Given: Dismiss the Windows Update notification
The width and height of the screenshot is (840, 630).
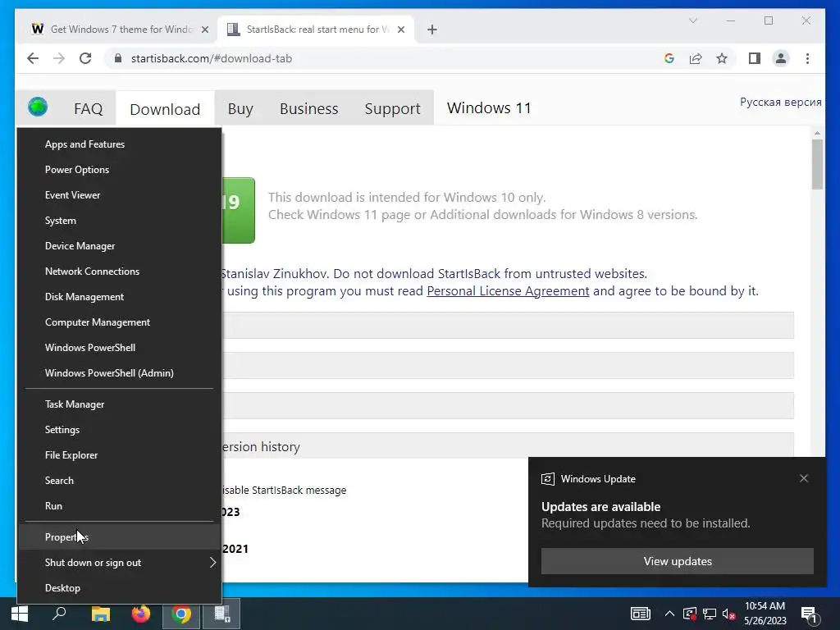Looking at the screenshot, I should [x=804, y=478].
